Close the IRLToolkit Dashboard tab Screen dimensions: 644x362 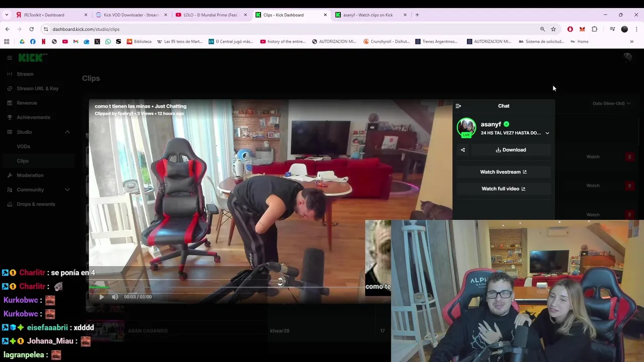86,15
